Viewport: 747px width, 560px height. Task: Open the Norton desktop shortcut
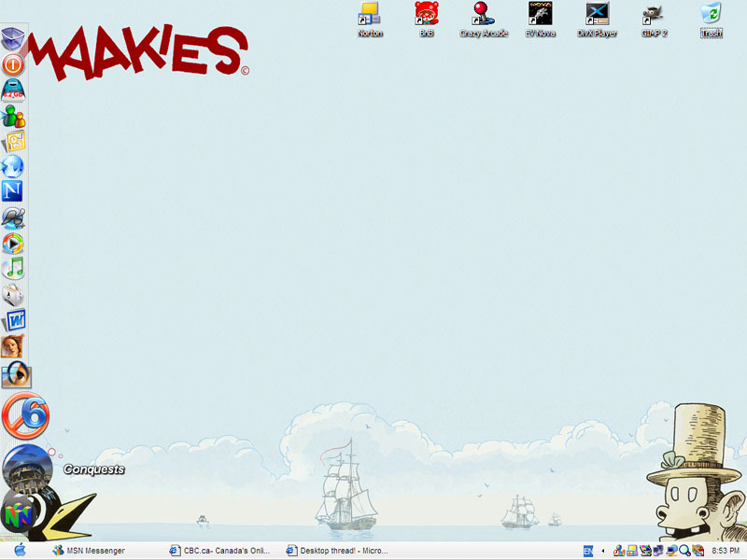370,14
